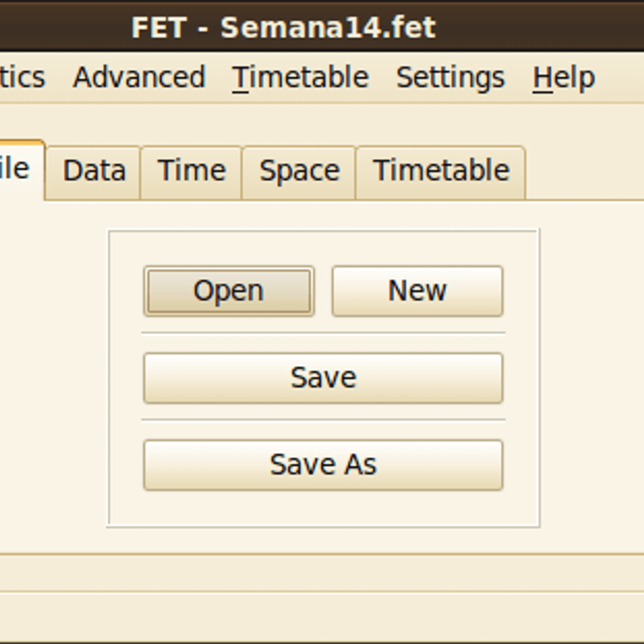Open the Settings menu
This screenshot has height=644, width=644.
[450, 77]
